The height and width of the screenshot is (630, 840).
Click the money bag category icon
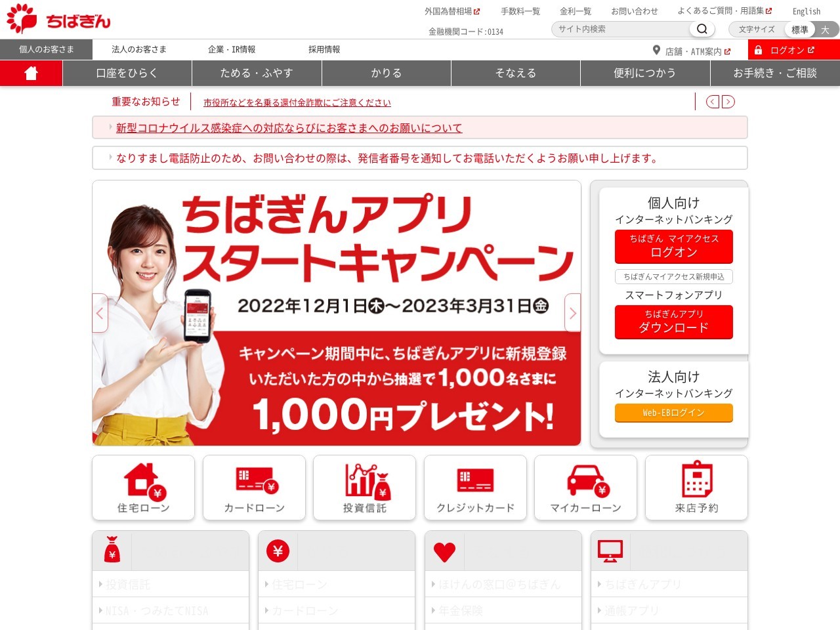click(x=112, y=551)
